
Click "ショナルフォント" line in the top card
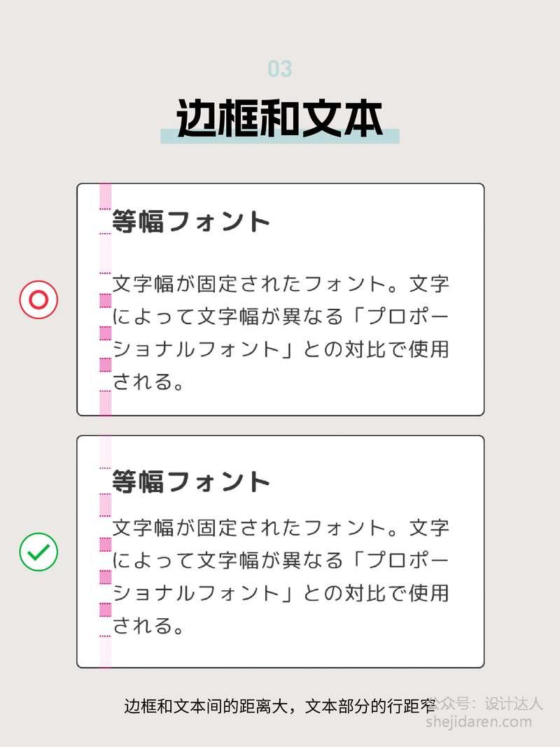coord(280,349)
